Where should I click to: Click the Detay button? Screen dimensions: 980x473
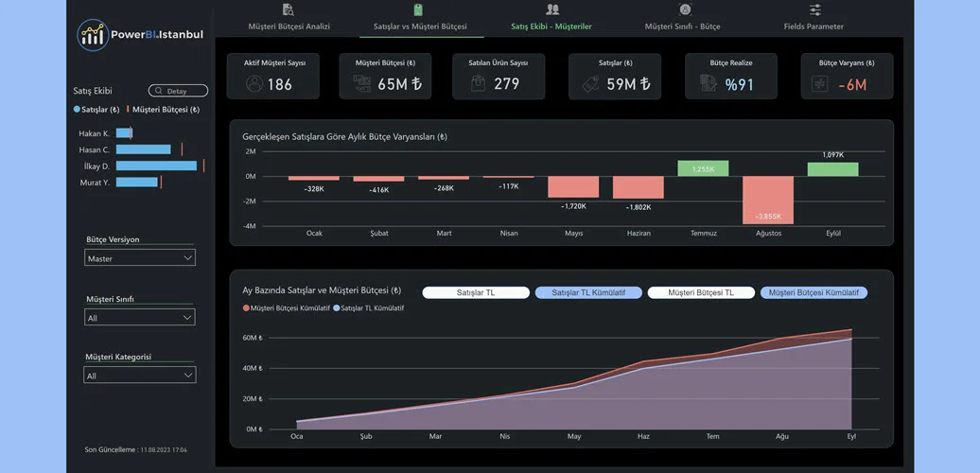pyautogui.click(x=178, y=91)
